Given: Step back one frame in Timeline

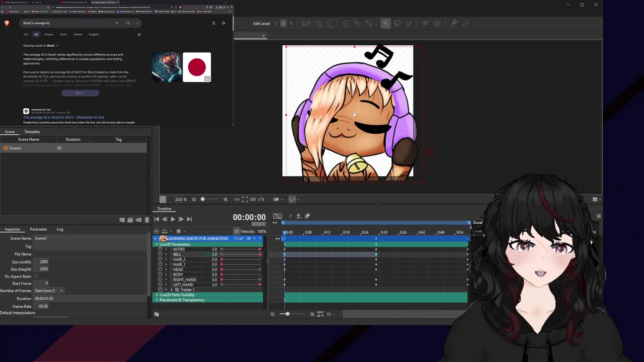Looking at the screenshot, I should click(x=165, y=219).
